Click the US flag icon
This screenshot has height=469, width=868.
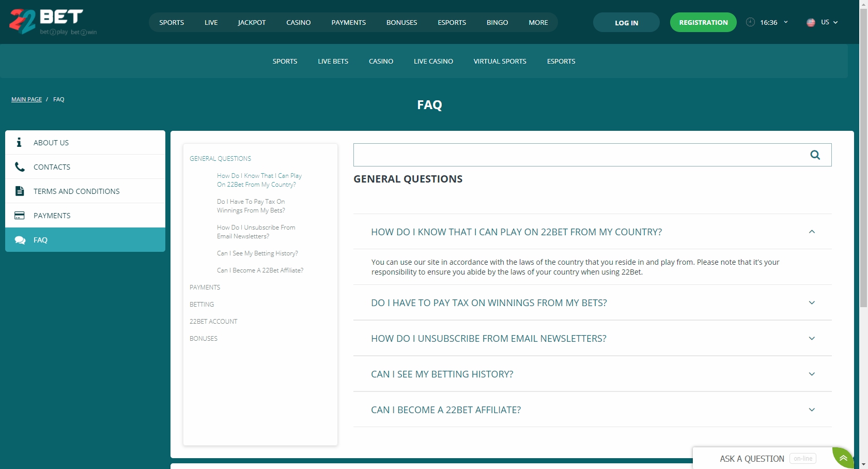(x=811, y=22)
